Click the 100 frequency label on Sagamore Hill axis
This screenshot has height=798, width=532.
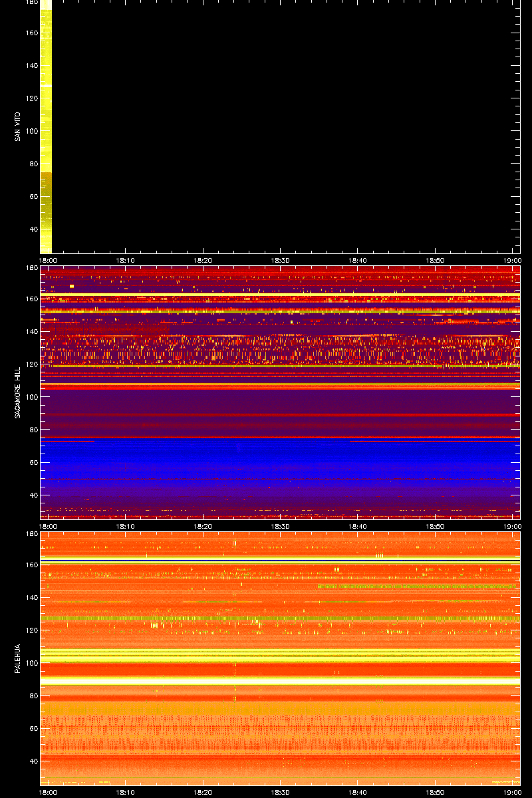31,397
